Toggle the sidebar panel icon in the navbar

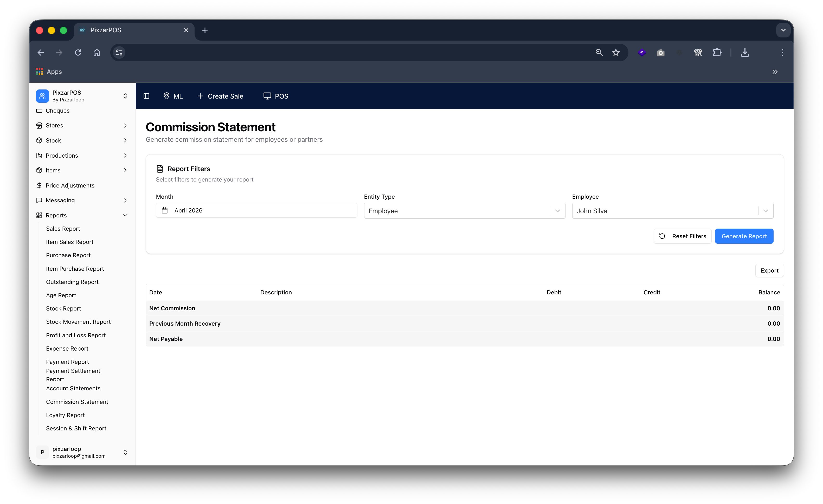pos(146,96)
